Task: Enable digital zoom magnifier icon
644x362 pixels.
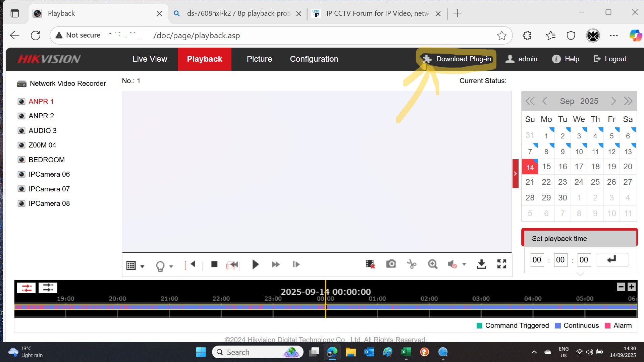Action: coord(432,264)
